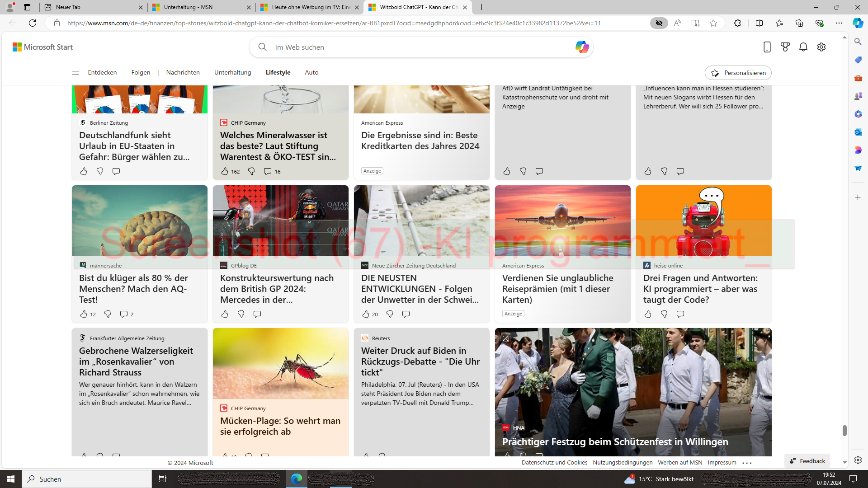The image size is (868, 488).
Task: Select the Unterhaltung navigation tab
Action: 232,73
